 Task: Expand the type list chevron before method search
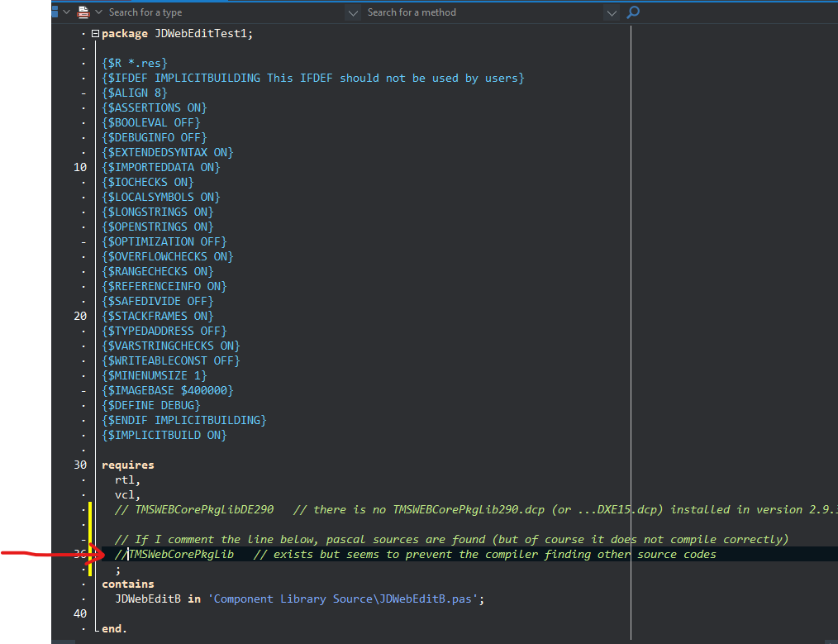353,12
